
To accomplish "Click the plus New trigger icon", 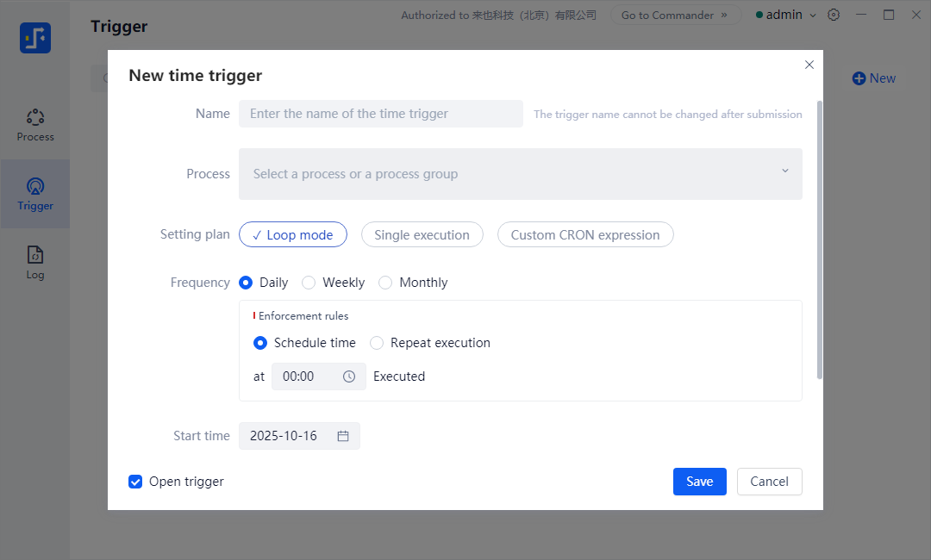I will coord(859,78).
